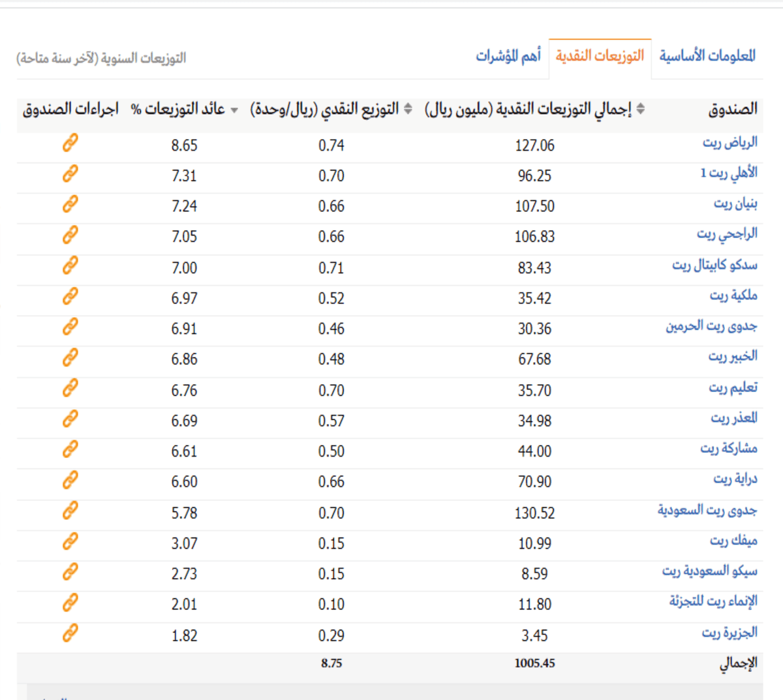Open fund actions link for المعذر ريت
The image size is (783, 700).
[x=70, y=419]
